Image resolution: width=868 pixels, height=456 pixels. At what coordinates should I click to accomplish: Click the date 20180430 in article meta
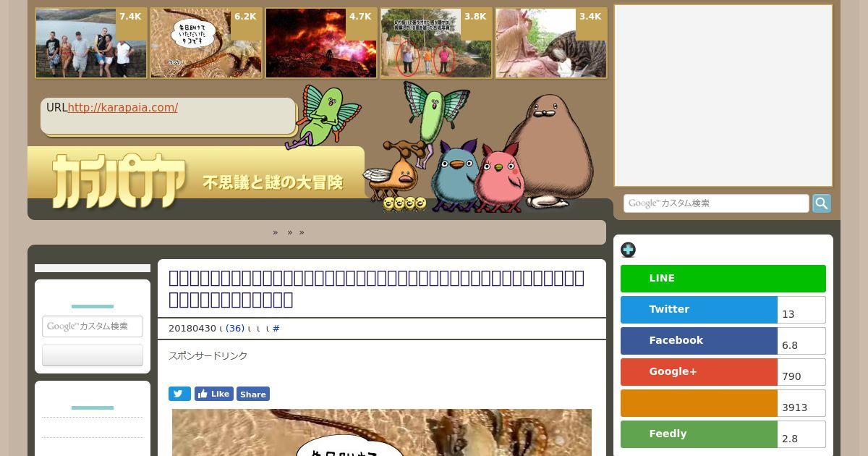[192, 329]
